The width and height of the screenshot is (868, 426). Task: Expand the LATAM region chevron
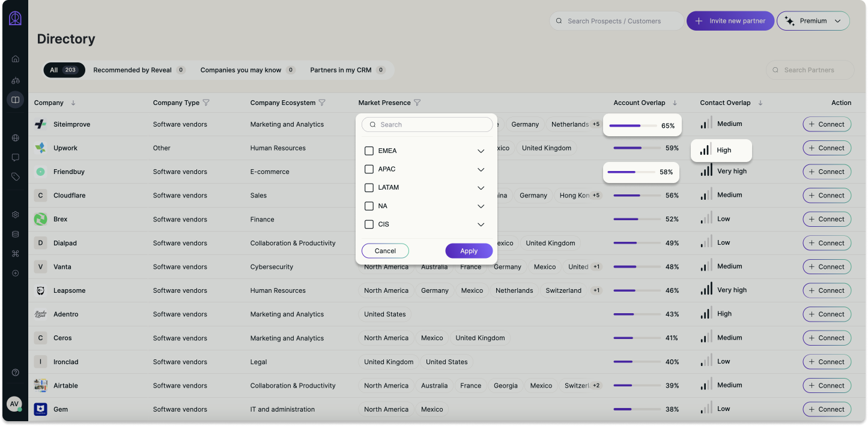[x=481, y=188]
